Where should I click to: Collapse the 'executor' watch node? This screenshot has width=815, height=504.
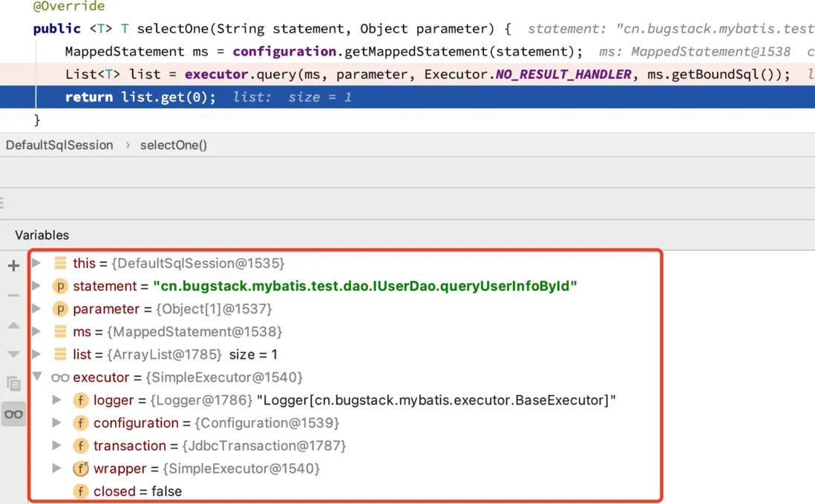pos(37,376)
